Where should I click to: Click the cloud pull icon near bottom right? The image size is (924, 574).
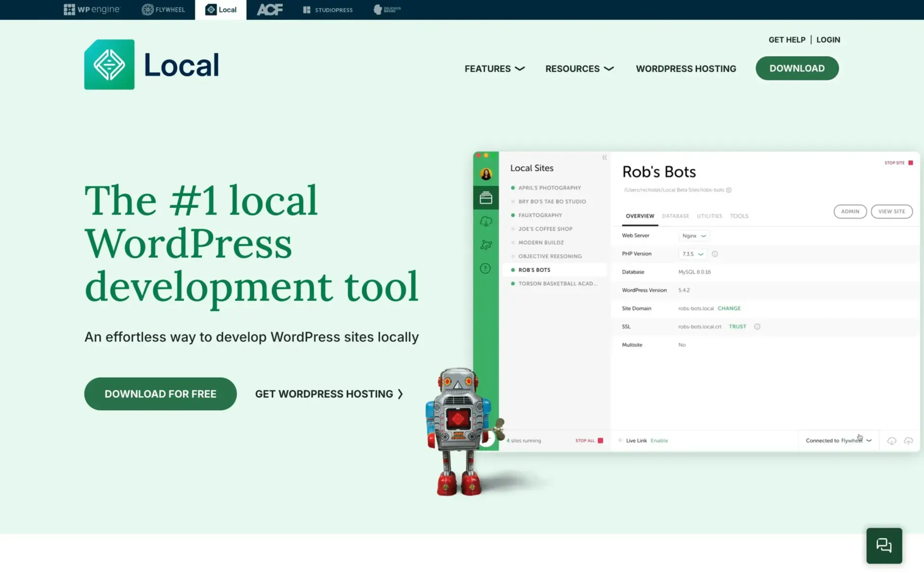point(891,441)
